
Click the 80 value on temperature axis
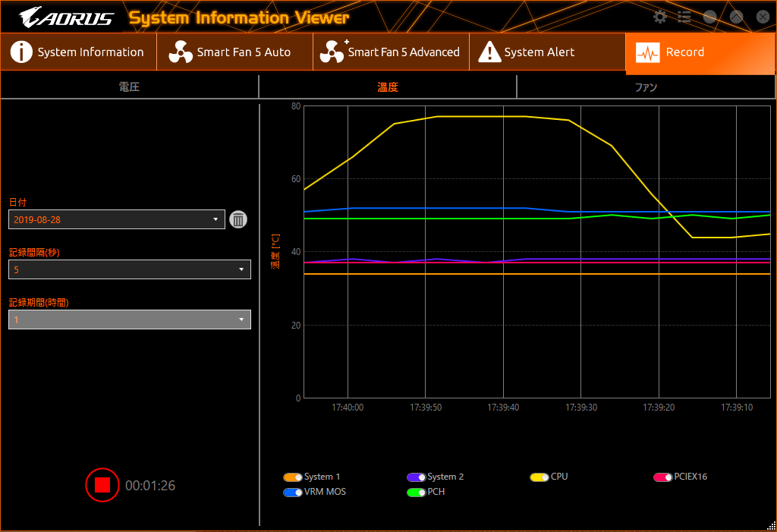pos(296,106)
